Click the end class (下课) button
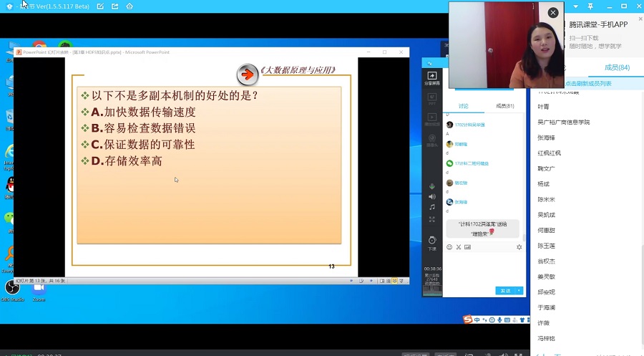 tap(431, 242)
